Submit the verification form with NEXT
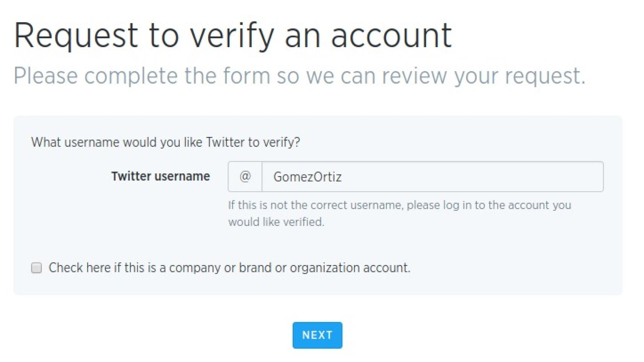This screenshot has height=362, width=644. [x=317, y=335]
